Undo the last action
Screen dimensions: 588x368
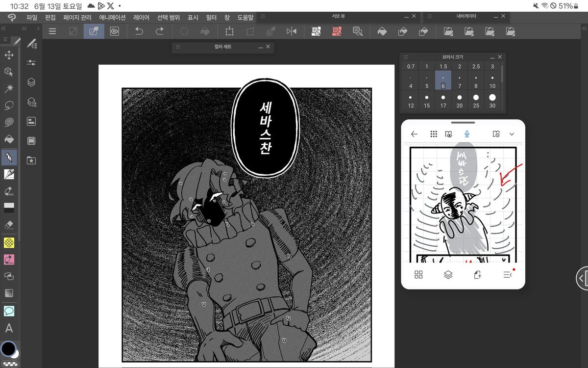139,31
